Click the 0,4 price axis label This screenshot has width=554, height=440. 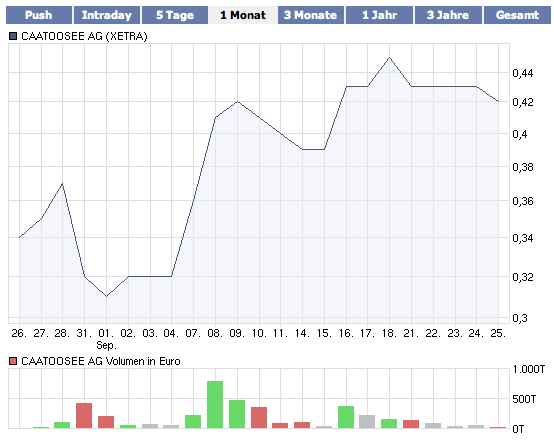click(x=520, y=134)
